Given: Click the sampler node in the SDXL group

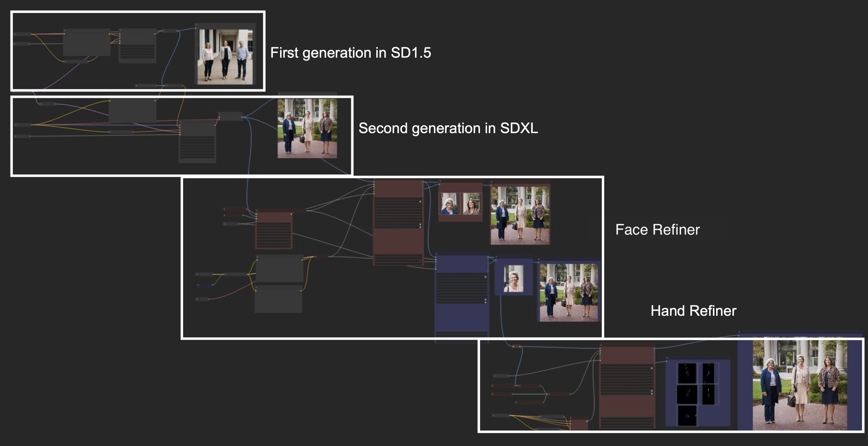Looking at the screenshot, I should (x=197, y=142).
